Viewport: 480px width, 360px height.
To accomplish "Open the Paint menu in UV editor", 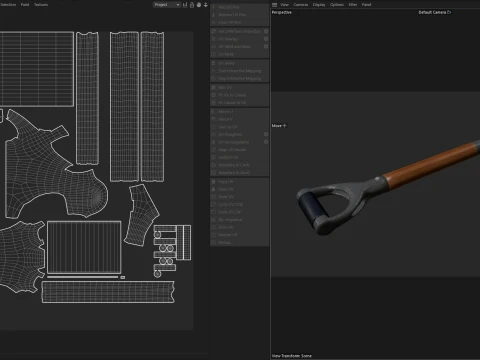I will pyautogui.click(x=25, y=5).
